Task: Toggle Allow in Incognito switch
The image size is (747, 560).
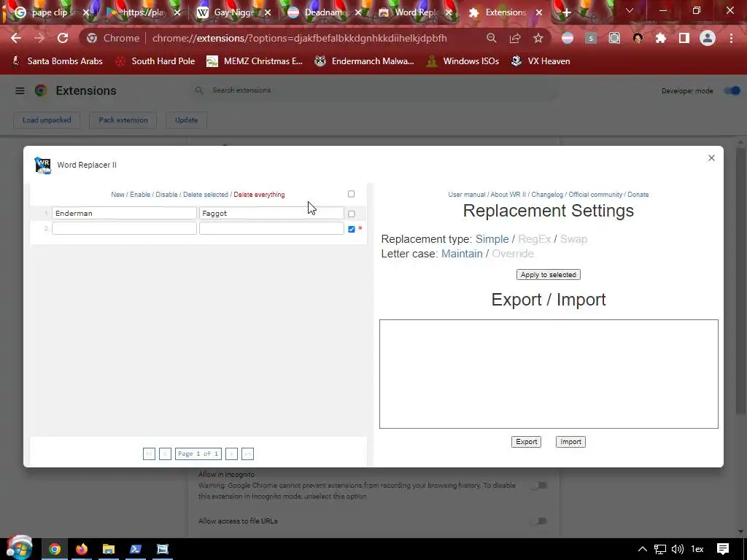Action: coord(539,485)
